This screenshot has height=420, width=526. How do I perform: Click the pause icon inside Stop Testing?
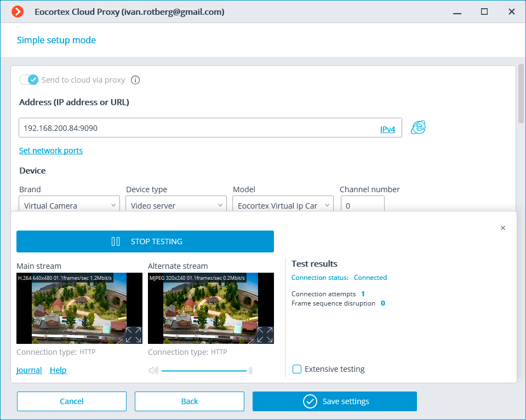pos(117,241)
